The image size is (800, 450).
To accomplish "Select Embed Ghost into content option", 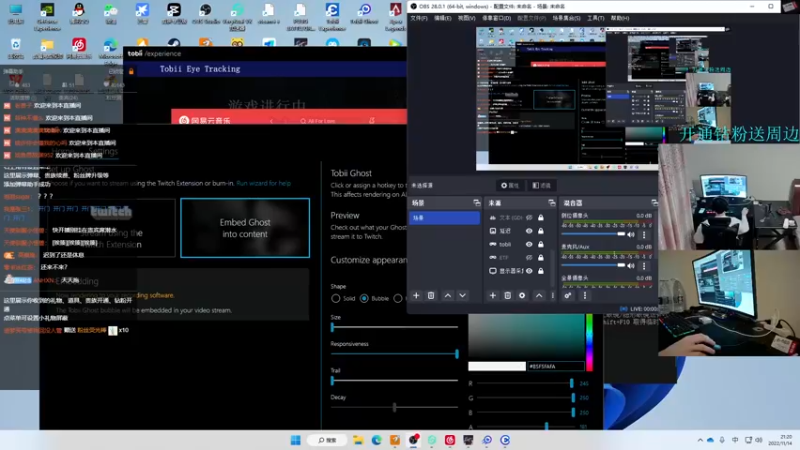I will [245, 228].
